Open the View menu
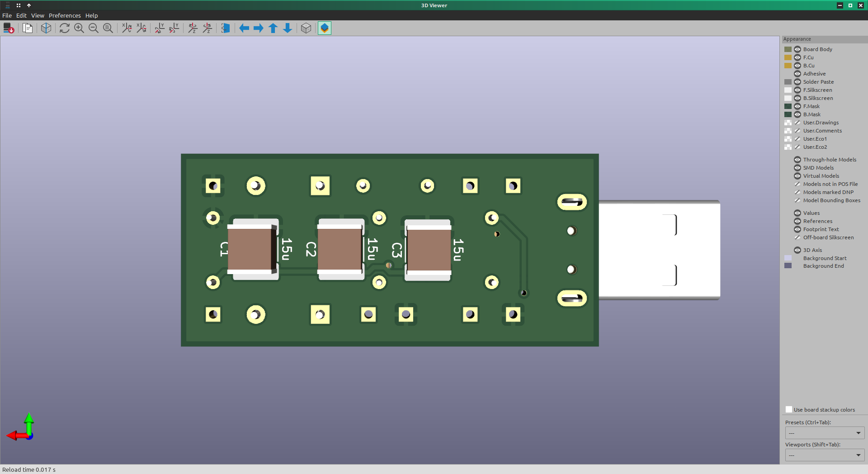Viewport: 868px width, 474px height. (x=38, y=15)
